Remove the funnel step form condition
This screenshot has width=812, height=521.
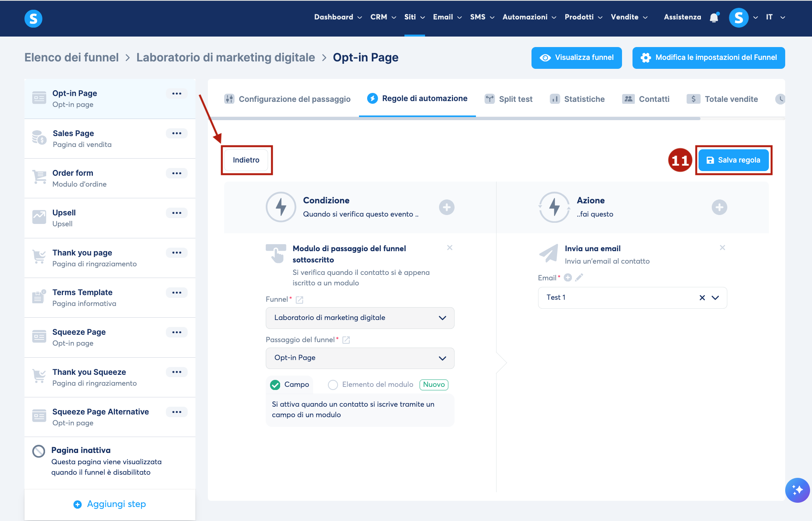click(450, 248)
